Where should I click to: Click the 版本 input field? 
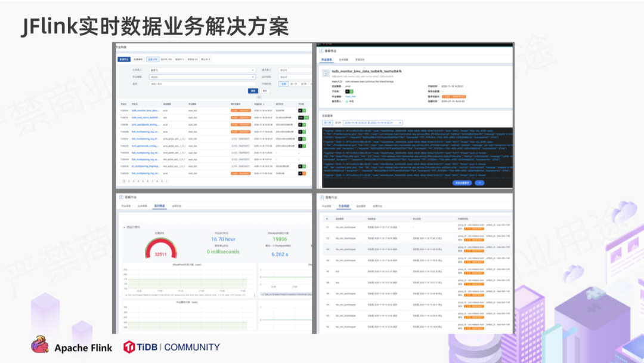click(202, 84)
